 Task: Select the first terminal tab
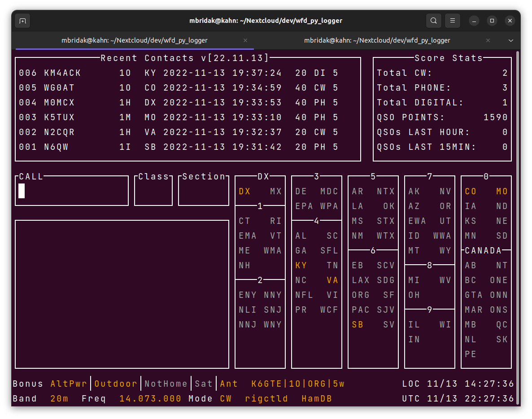point(134,40)
